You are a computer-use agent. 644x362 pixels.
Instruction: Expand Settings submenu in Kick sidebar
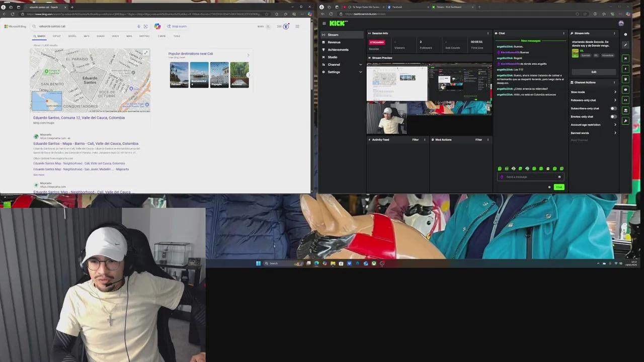[360, 72]
